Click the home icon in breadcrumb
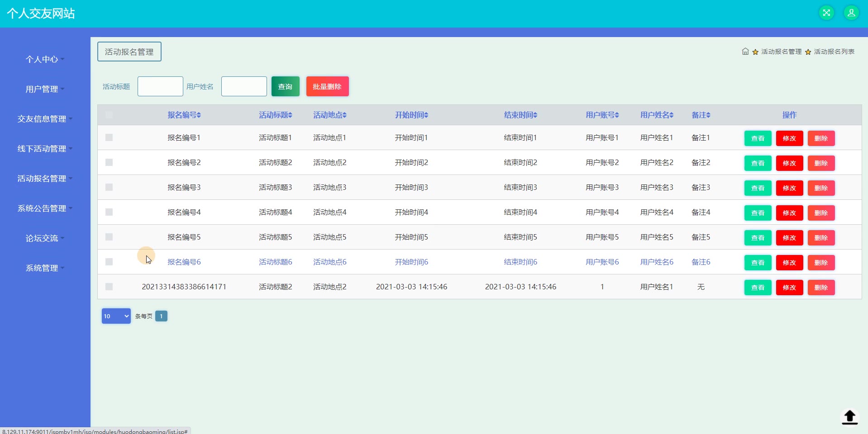The height and width of the screenshot is (434, 868). pos(745,52)
